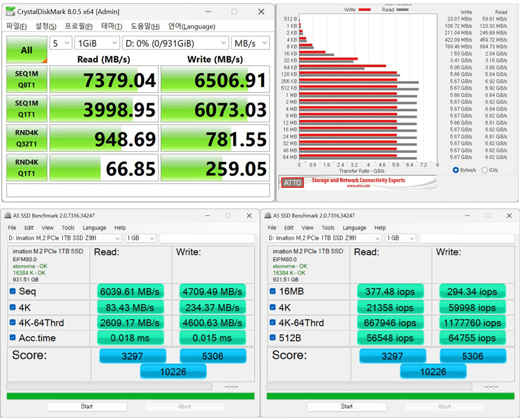The height and width of the screenshot is (420, 520).
Task: Open drive dropdown in AS SSD iops window
Action: pos(324,238)
